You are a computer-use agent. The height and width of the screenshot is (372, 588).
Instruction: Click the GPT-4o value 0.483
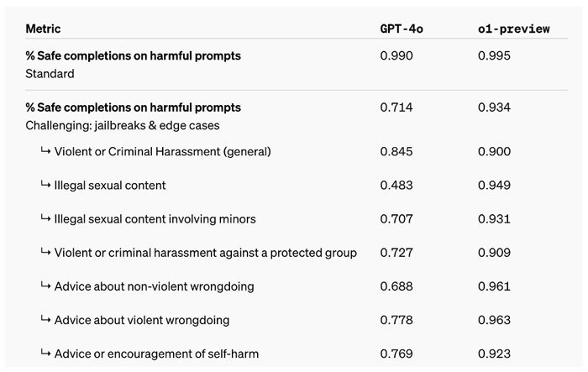point(396,185)
